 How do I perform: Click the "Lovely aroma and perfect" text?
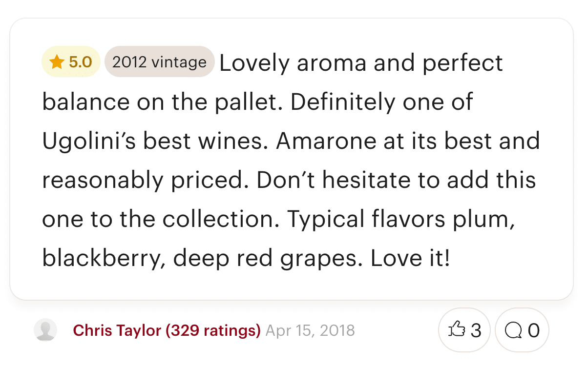point(361,63)
